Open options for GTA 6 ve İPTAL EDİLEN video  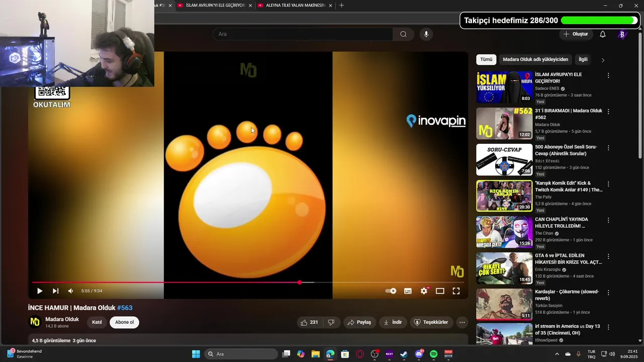[x=608, y=256]
